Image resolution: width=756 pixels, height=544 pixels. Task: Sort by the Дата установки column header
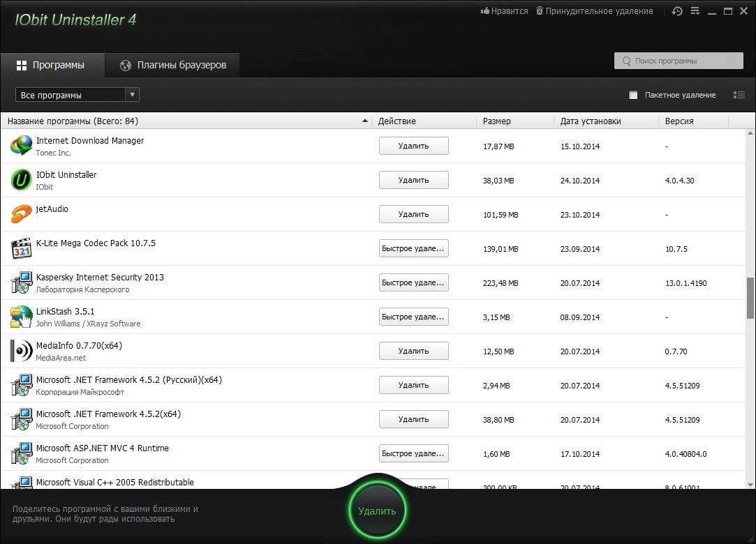point(591,121)
